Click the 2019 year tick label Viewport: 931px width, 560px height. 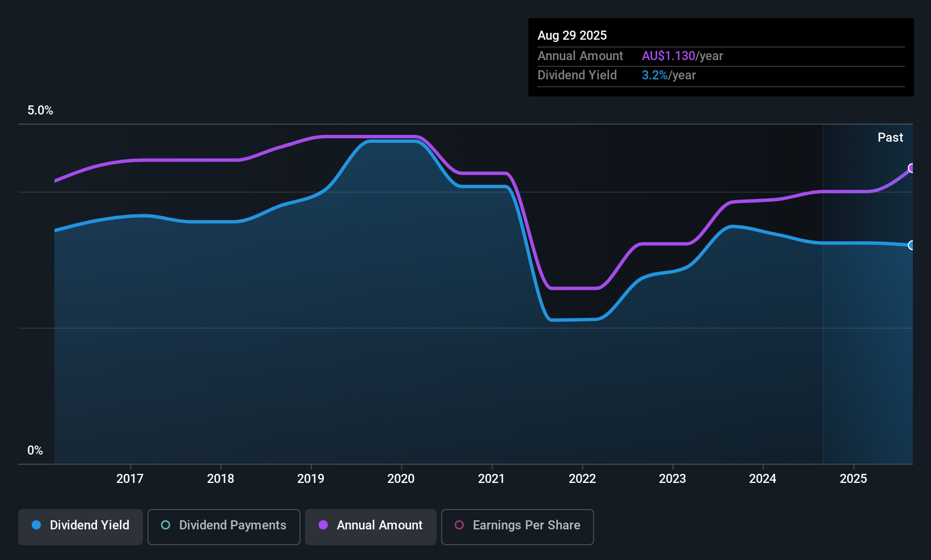click(311, 479)
